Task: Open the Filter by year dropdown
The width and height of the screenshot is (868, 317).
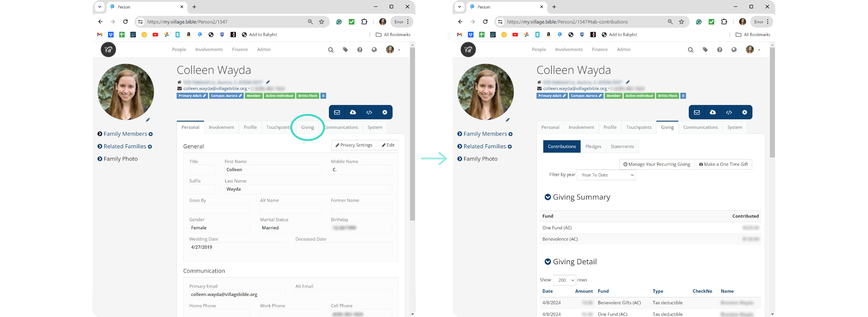Action: click(x=606, y=175)
